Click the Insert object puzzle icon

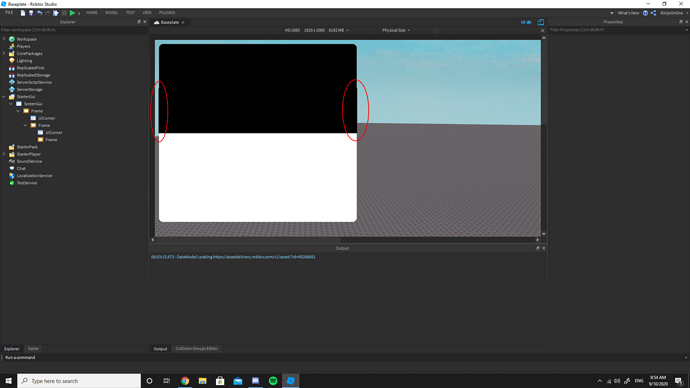click(56, 13)
